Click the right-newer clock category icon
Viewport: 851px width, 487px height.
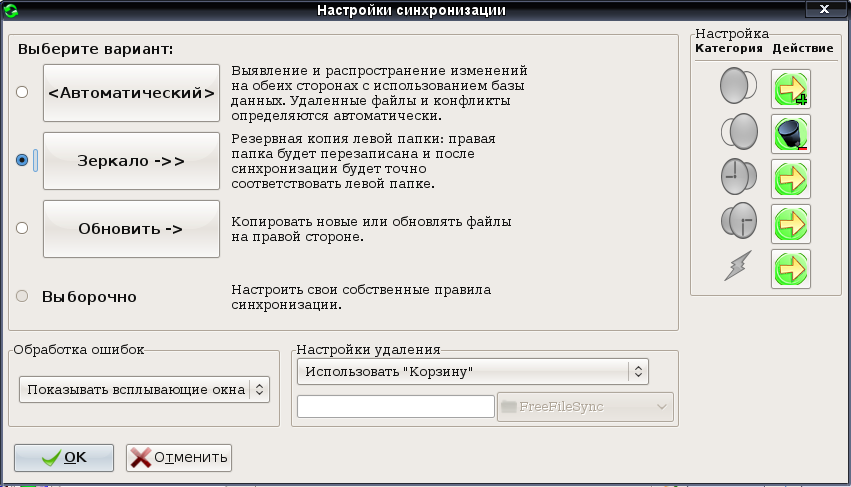[x=739, y=221]
